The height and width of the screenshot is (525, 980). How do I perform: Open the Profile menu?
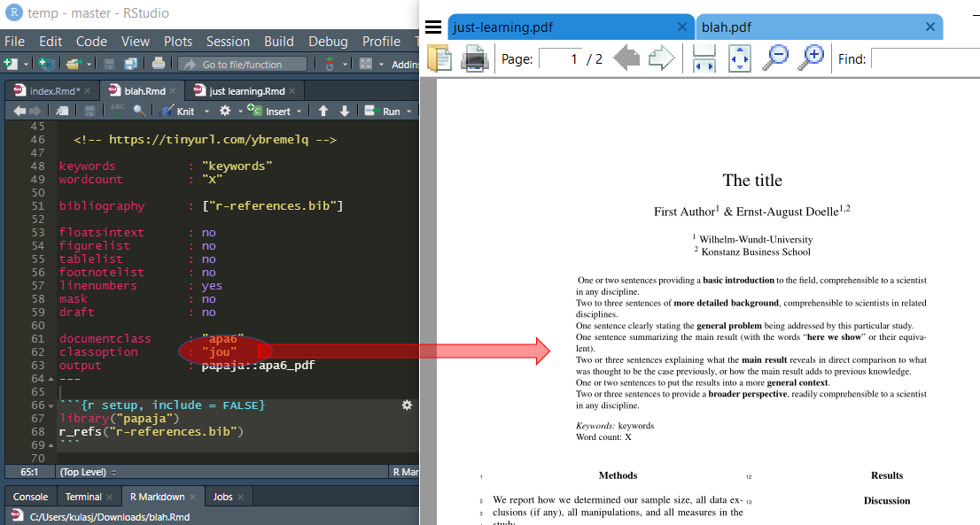click(x=381, y=42)
